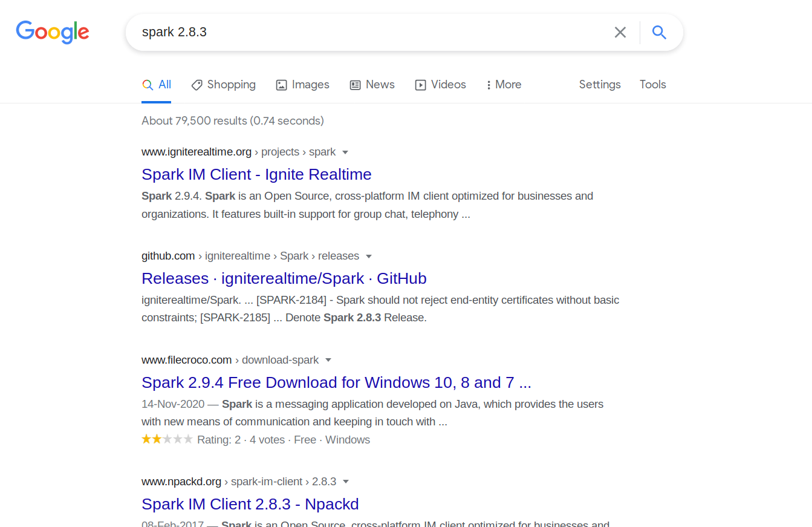Click the Google logo
812x527 pixels.
click(x=53, y=32)
